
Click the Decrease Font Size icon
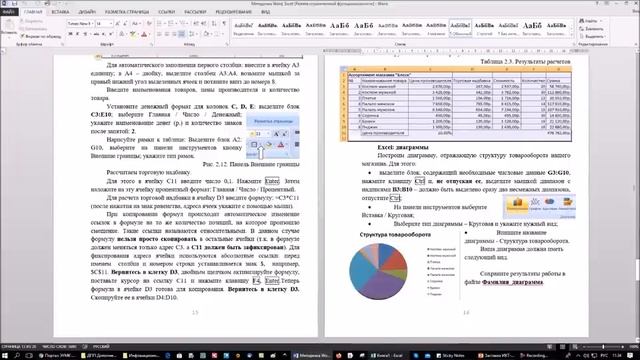125,24
